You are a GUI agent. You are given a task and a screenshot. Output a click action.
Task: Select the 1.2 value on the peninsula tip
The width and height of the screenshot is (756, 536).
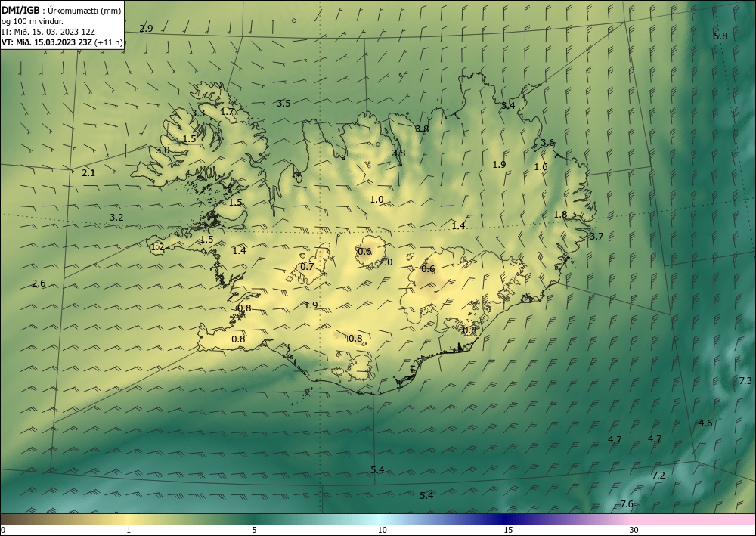pos(158,247)
